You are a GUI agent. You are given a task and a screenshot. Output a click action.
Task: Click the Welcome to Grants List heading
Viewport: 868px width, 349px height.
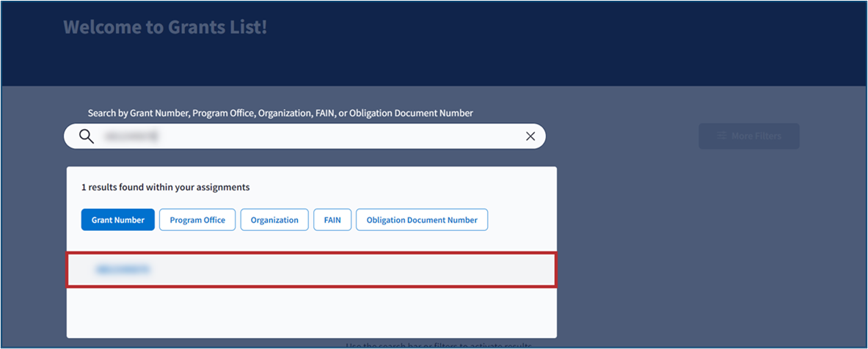point(165,28)
